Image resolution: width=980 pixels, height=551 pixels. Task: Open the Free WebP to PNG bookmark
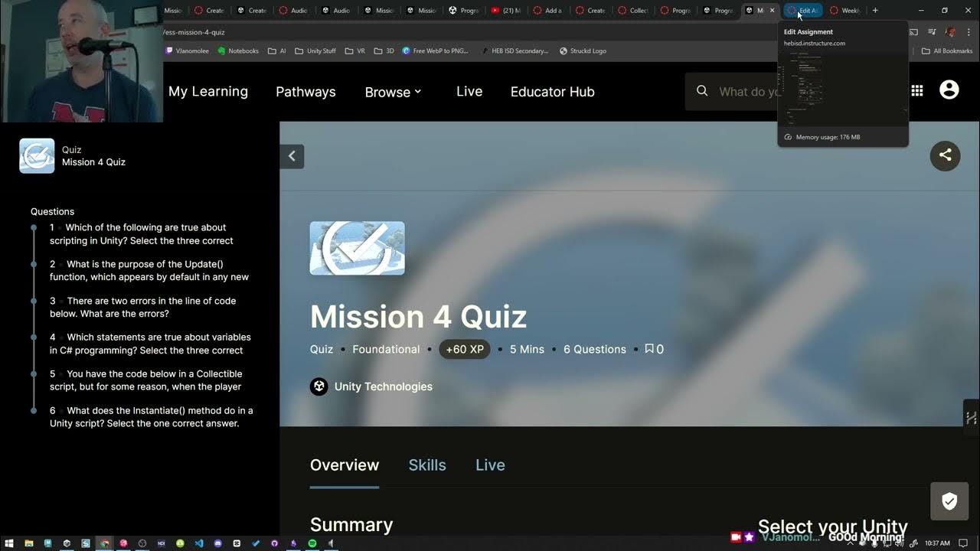point(435,51)
